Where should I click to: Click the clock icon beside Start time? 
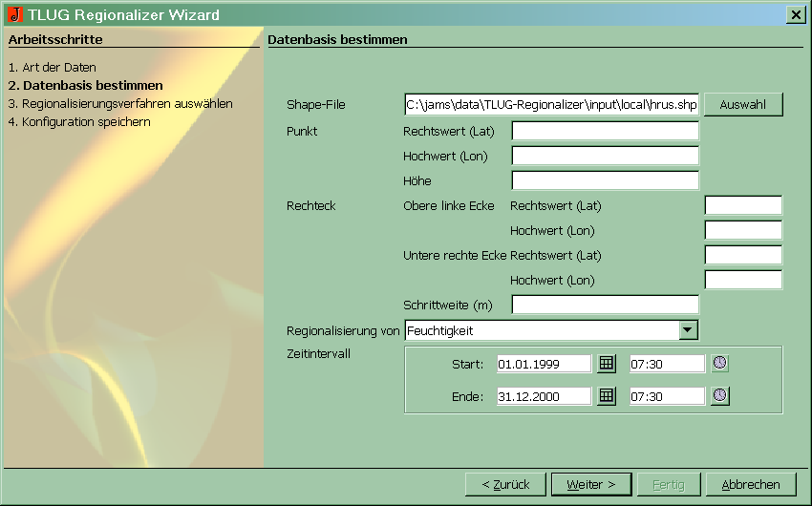click(x=719, y=364)
